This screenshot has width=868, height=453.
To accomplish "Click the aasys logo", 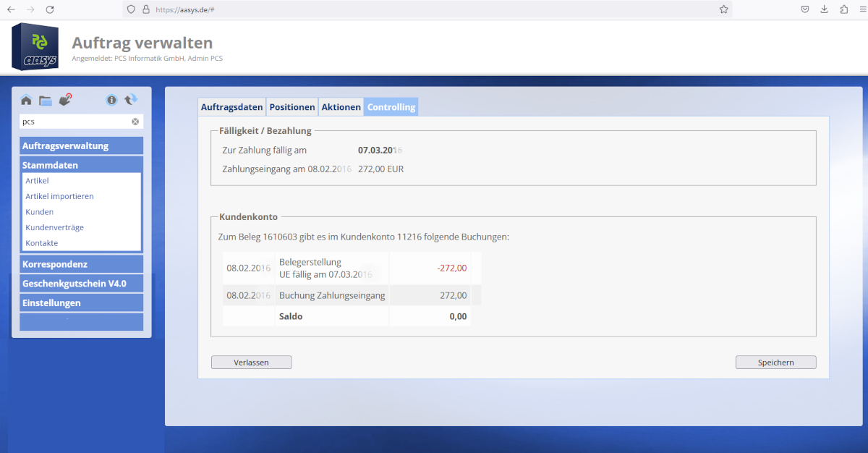I will [35, 47].
